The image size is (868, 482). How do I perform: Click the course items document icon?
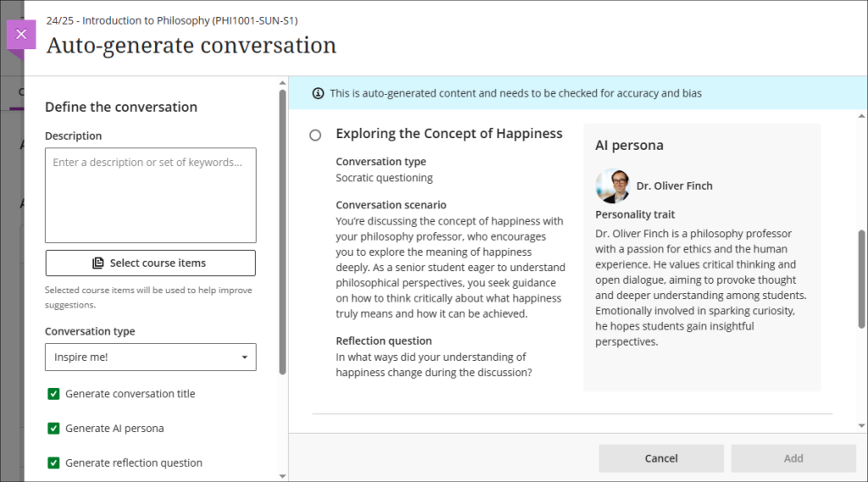click(98, 263)
